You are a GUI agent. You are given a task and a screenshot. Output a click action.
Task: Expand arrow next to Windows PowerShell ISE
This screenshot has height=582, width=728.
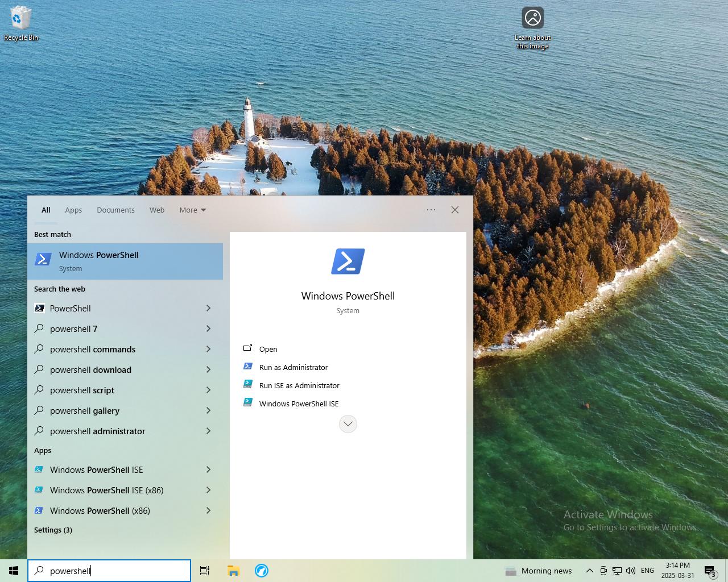point(208,469)
